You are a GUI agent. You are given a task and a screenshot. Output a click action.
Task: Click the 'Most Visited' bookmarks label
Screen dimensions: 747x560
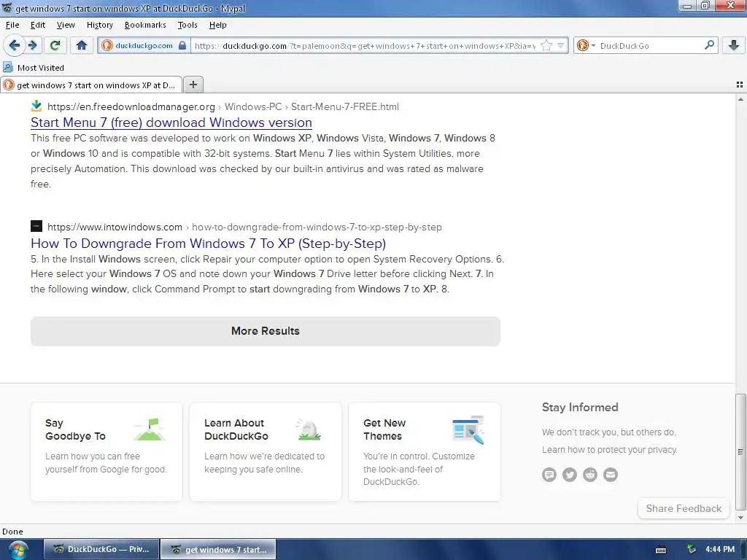point(41,68)
